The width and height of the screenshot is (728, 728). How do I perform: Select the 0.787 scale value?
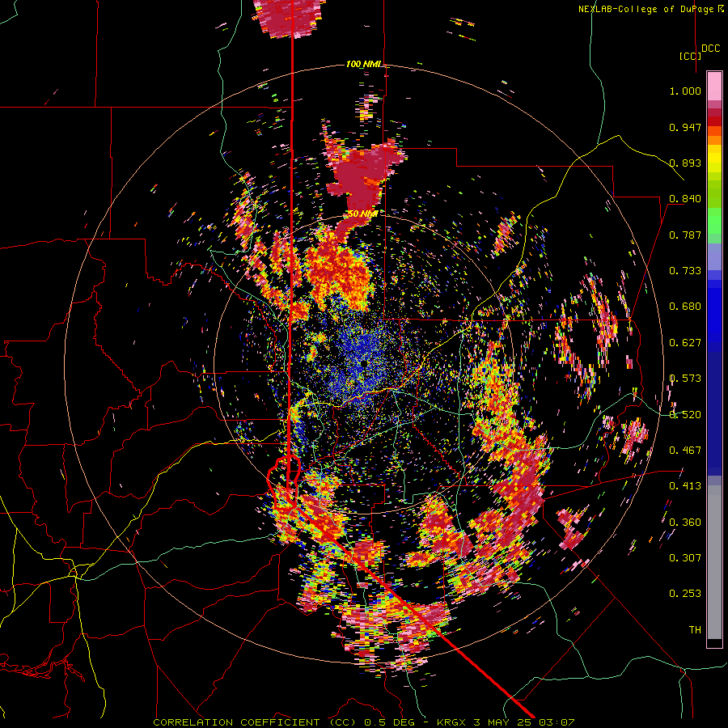click(685, 235)
